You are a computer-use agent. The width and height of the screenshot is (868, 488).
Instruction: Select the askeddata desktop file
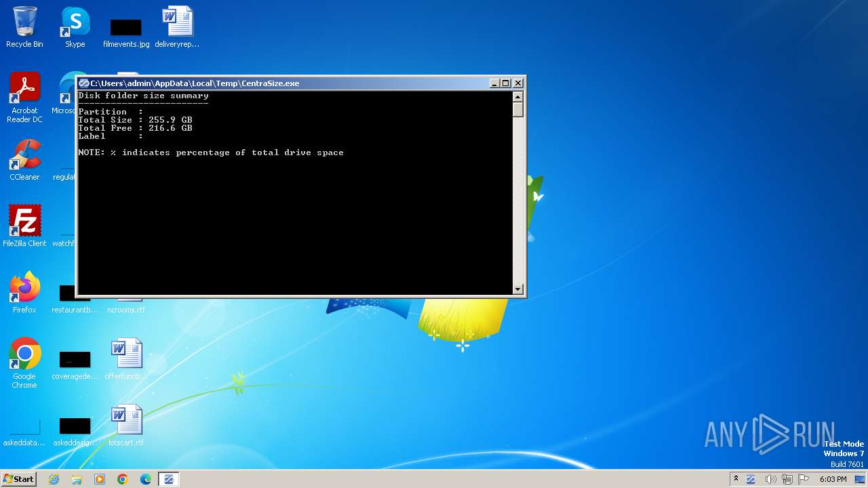24,432
